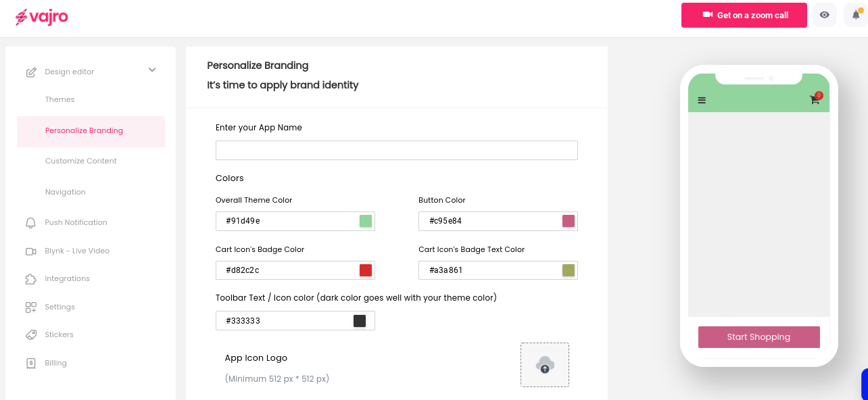Screen dimensions: 868x400
Task: Click the eye preview icon near the top right
Action: click(825, 15)
